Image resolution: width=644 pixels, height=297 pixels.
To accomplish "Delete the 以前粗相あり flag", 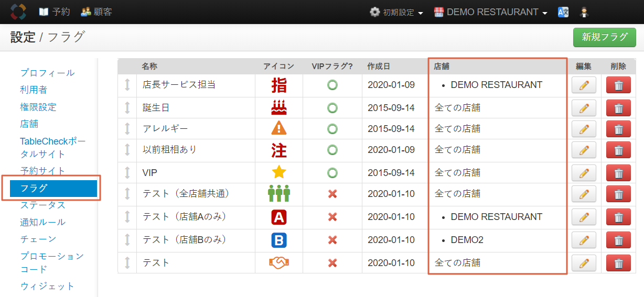I will pyautogui.click(x=618, y=150).
